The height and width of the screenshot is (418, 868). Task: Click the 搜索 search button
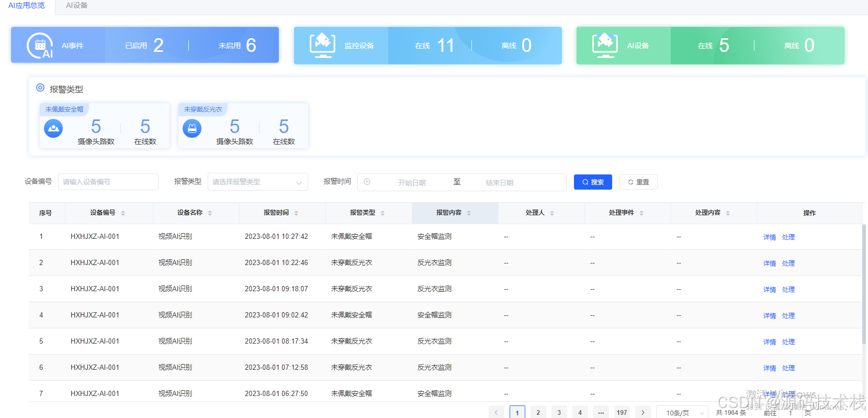(593, 182)
